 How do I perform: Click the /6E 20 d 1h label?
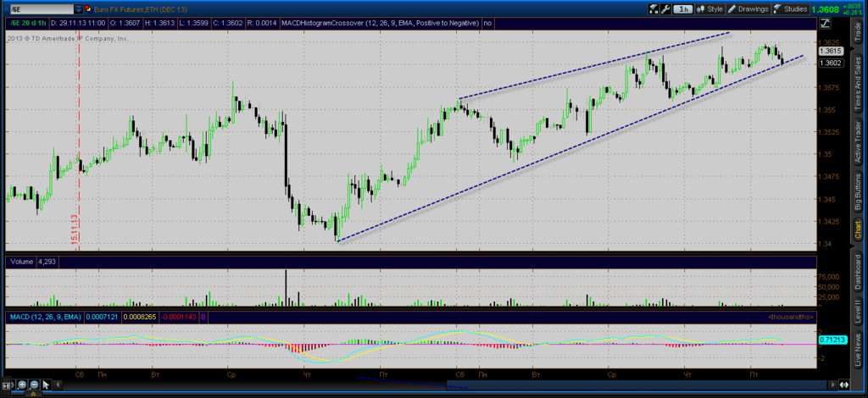[26, 23]
